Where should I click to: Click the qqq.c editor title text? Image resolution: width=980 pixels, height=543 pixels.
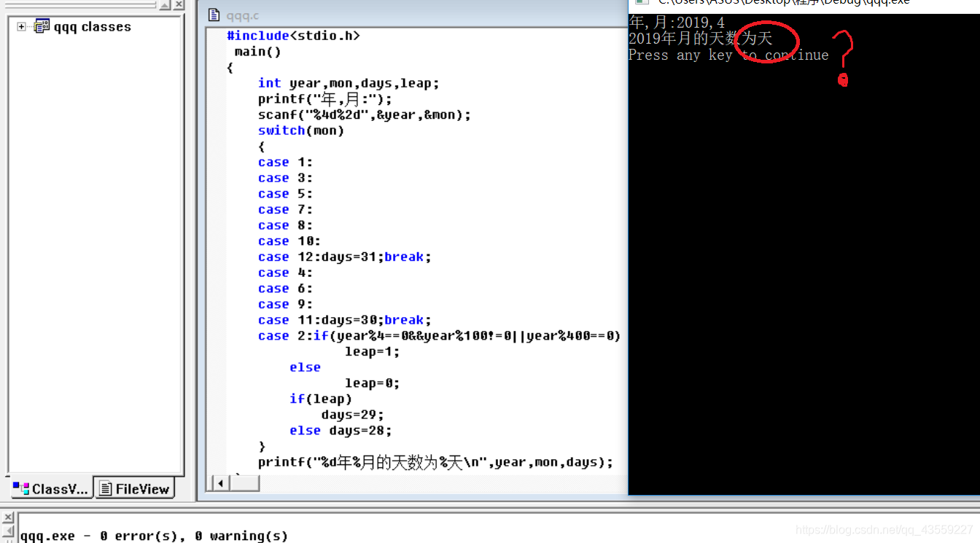242,16
